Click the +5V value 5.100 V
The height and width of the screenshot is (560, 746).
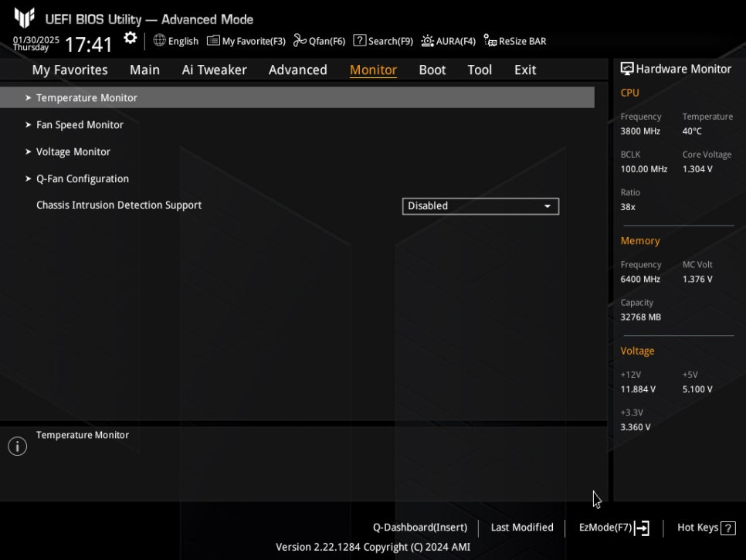(697, 389)
